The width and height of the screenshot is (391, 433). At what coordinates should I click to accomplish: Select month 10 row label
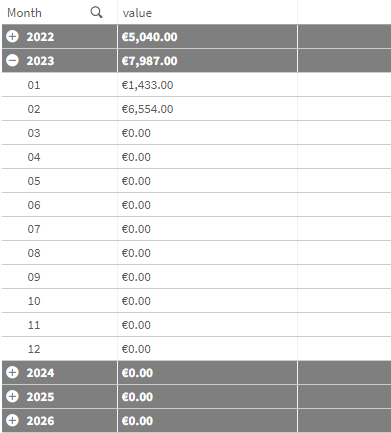tap(34, 301)
